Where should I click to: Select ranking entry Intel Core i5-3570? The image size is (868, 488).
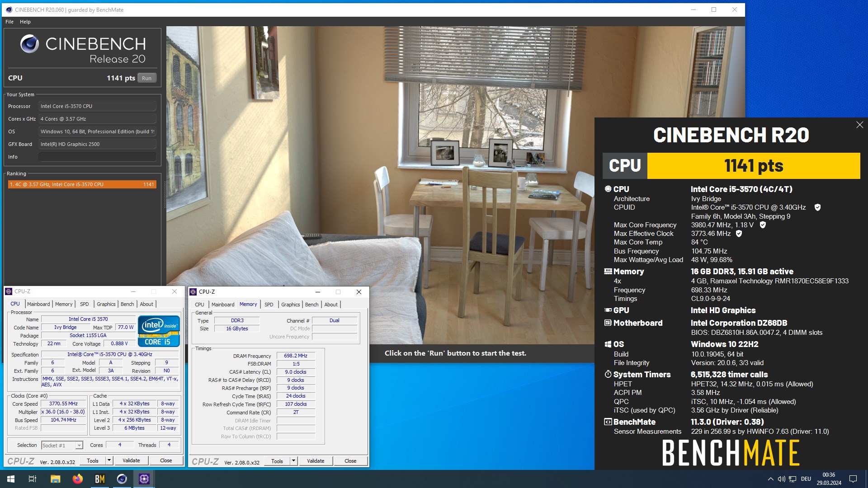click(82, 184)
